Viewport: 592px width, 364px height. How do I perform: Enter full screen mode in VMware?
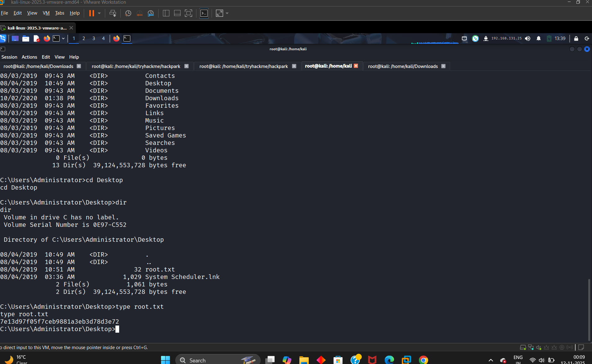click(x=188, y=13)
